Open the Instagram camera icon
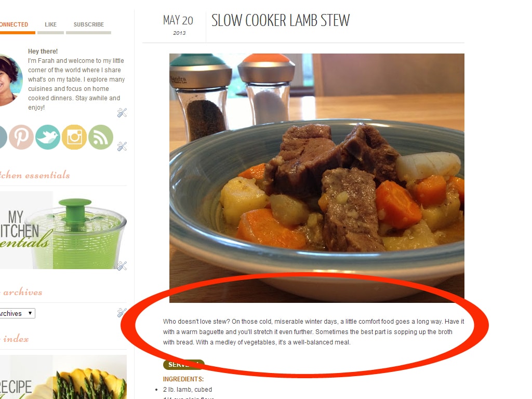The image size is (532, 399). click(x=74, y=137)
